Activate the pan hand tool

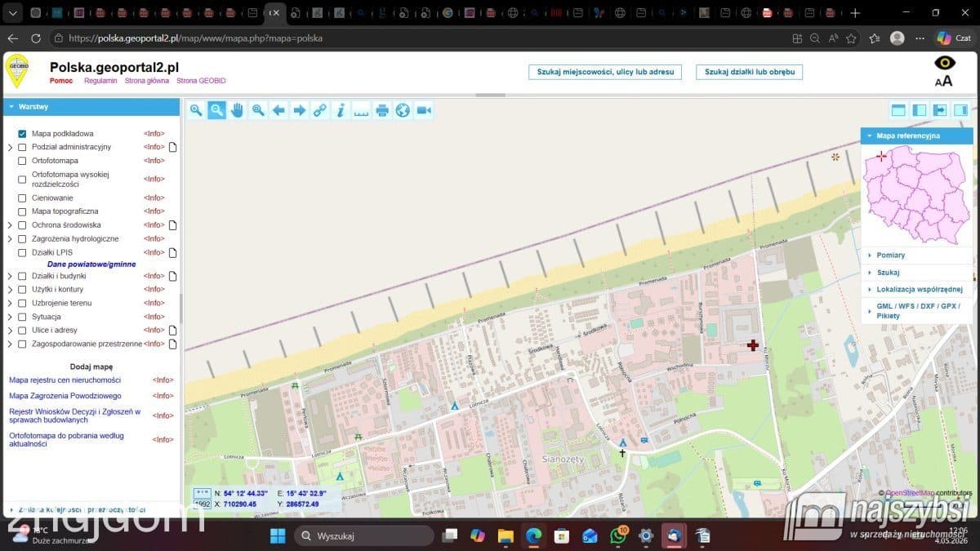[237, 110]
